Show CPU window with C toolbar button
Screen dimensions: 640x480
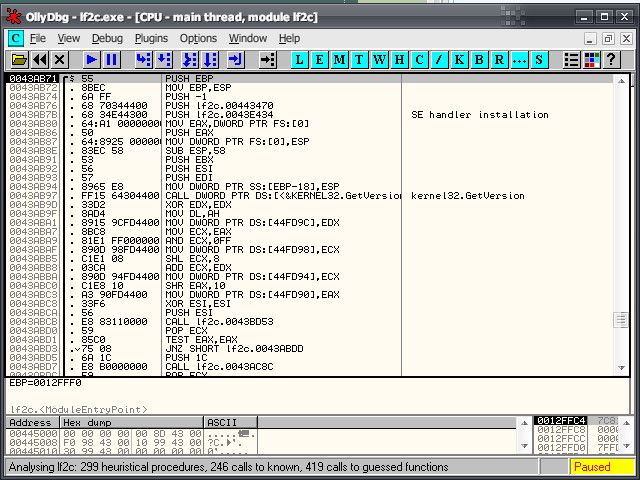(419, 60)
